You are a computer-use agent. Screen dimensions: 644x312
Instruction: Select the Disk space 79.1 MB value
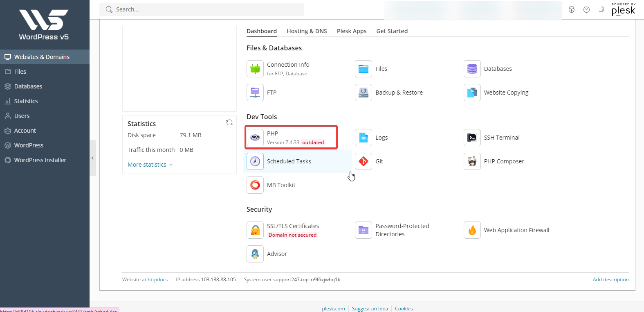click(191, 135)
